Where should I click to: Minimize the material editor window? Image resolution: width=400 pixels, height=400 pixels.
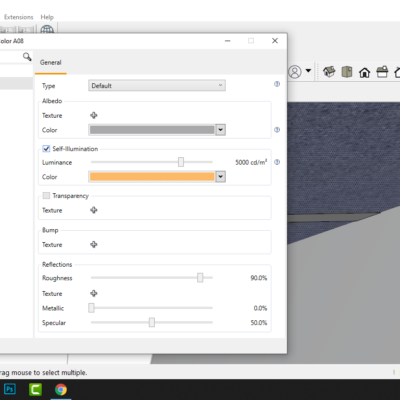pos(228,41)
